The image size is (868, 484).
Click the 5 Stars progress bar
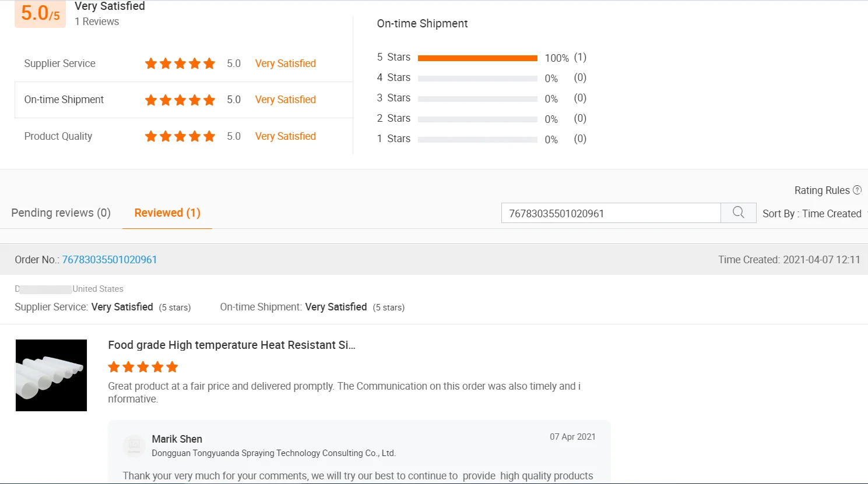[477, 58]
